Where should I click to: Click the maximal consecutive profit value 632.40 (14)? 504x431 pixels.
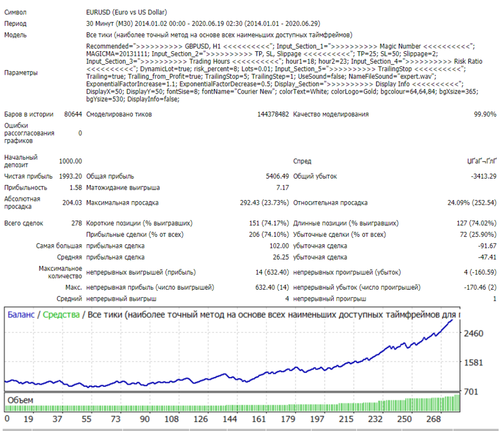(x=272, y=287)
